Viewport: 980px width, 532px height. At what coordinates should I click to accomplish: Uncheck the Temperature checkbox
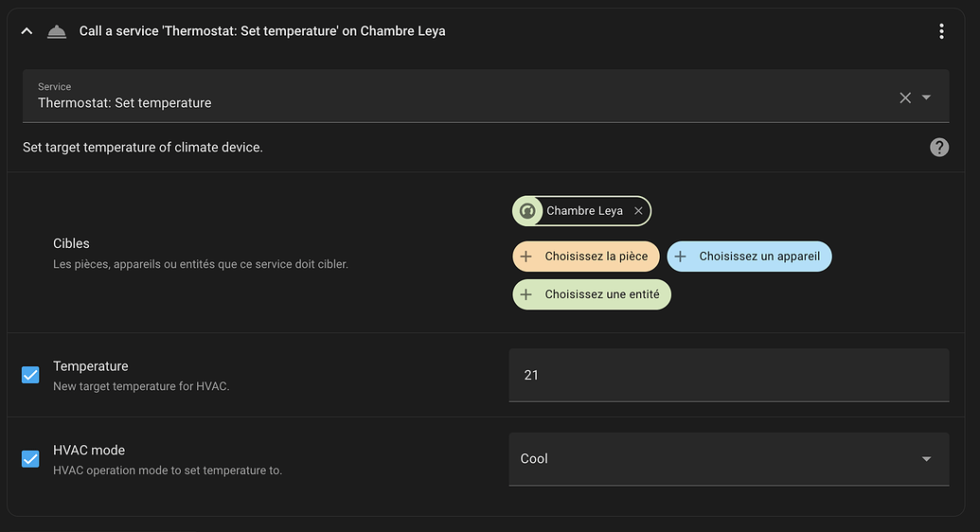(30, 375)
